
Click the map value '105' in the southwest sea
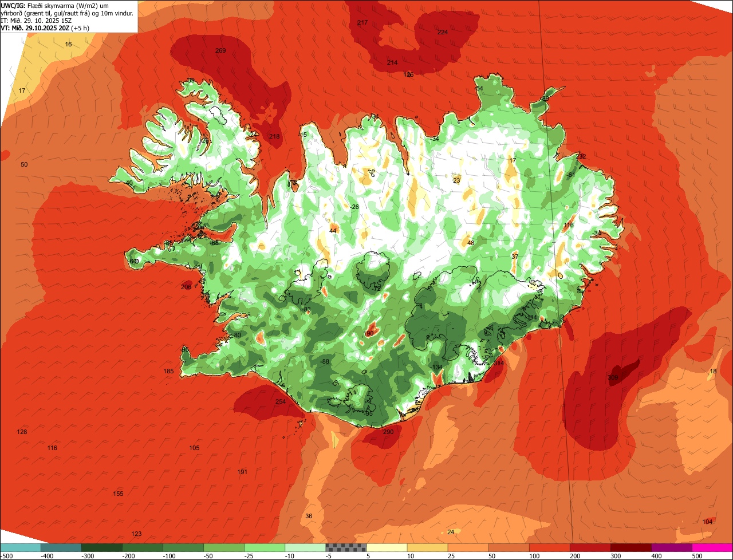[194, 448]
